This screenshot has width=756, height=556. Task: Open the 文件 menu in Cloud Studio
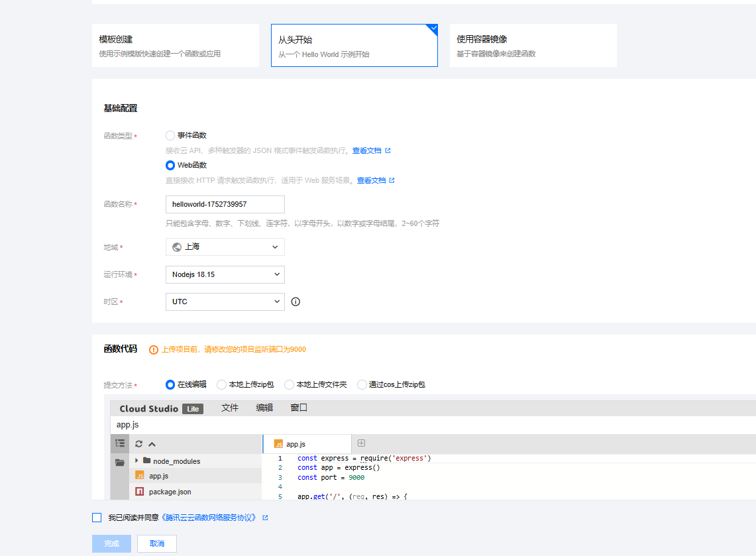click(230, 408)
